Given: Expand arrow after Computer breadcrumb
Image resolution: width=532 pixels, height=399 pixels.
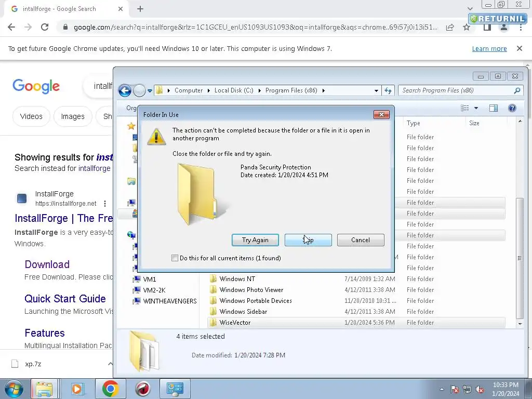Looking at the screenshot, I should [x=208, y=90].
